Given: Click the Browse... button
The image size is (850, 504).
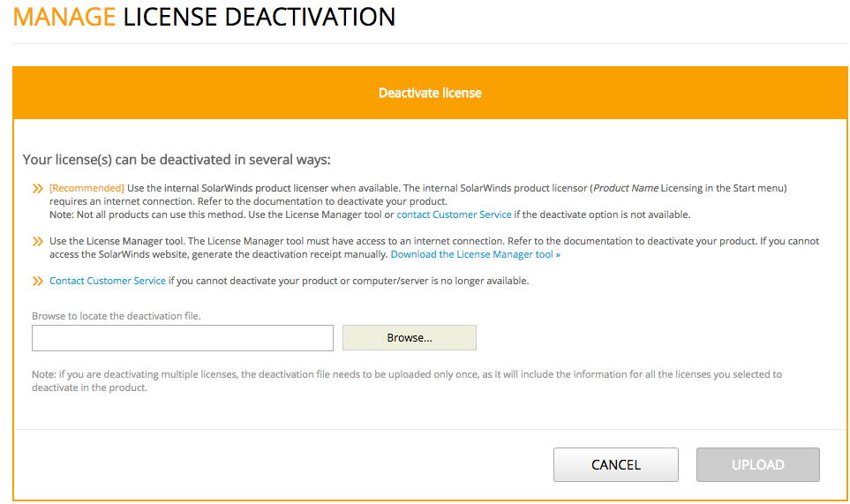Looking at the screenshot, I should (x=410, y=338).
